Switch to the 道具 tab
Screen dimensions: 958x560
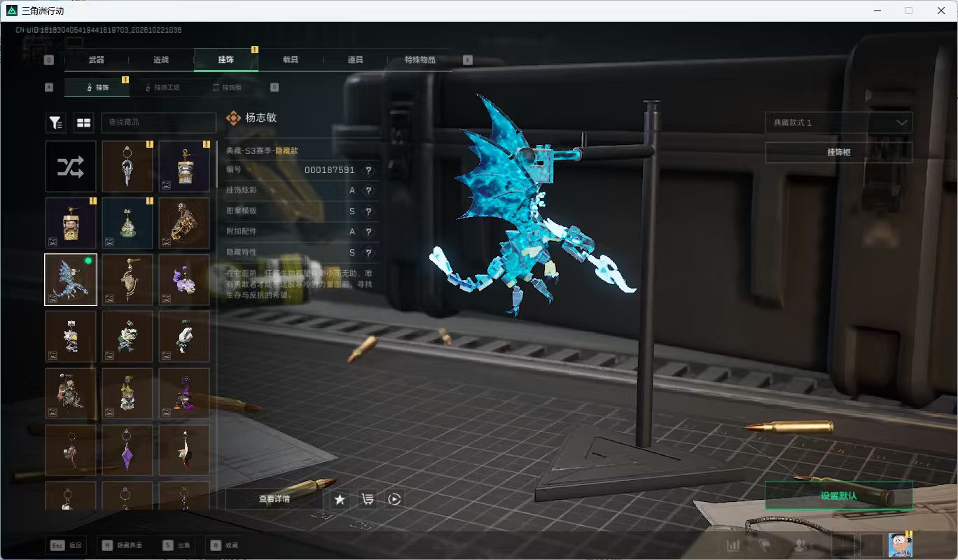click(x=355, y=60)
